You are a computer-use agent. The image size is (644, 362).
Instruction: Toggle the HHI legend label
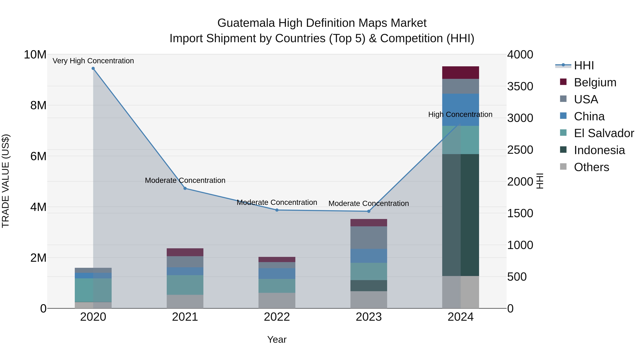(x=584, y=65)
